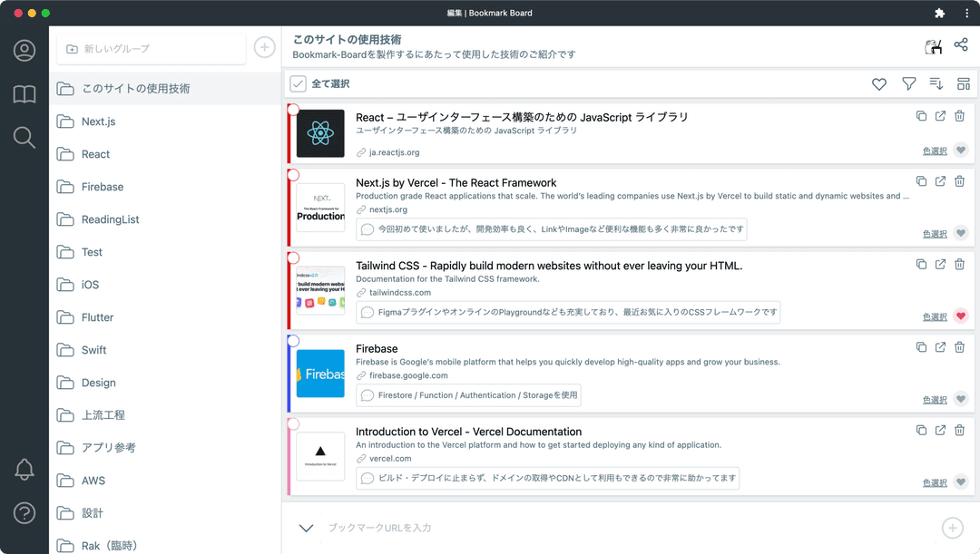Open the ReadingList group
The width and height of the screenshot is (980, 554).
coord(165,219)
